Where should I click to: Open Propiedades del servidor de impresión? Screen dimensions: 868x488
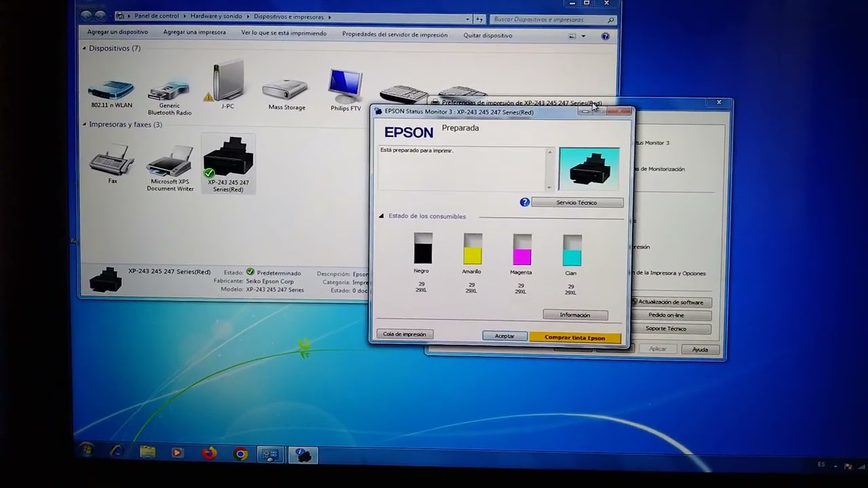tap(395, 35)
